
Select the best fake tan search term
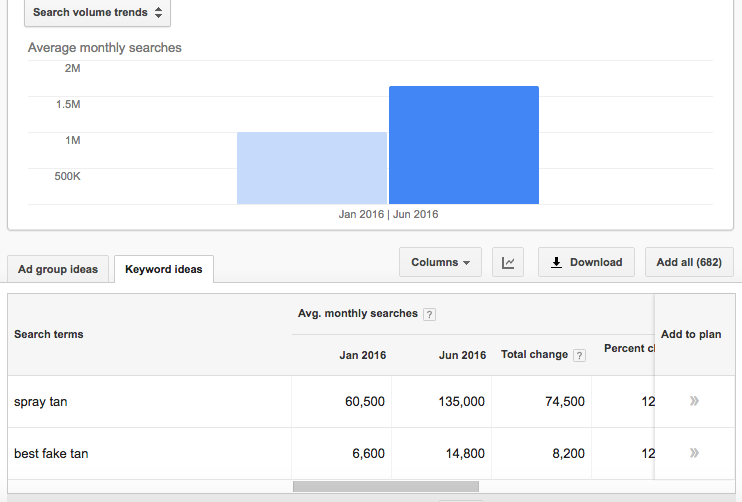(x=51, y=454)
